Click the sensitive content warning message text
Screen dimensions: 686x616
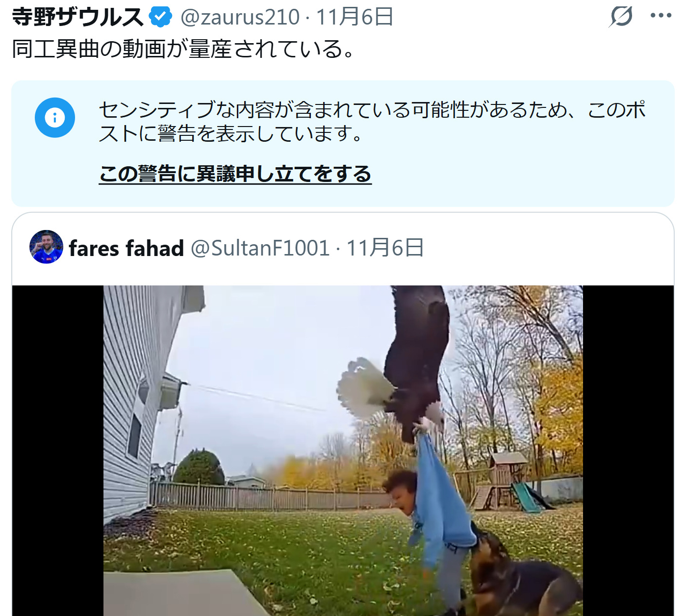tap(372, 121)
